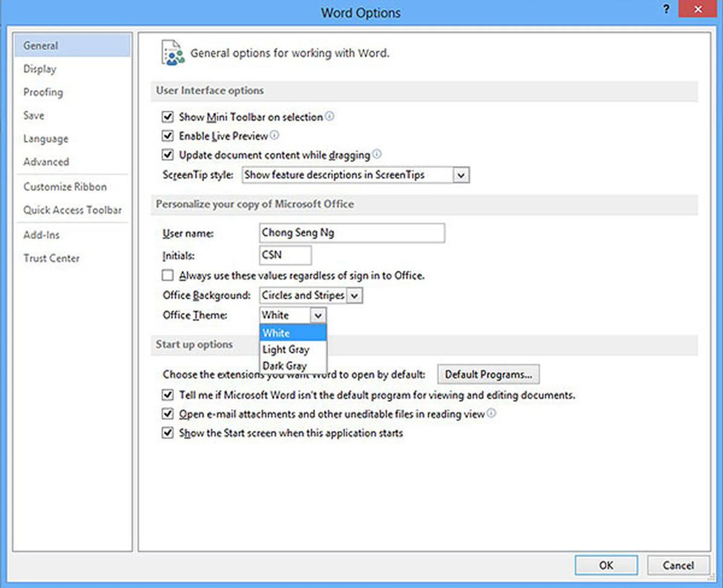The width and height of the screenshot is (723, 588).
Task: Expand the Office Background dropdown
Action: click(354, 296)
